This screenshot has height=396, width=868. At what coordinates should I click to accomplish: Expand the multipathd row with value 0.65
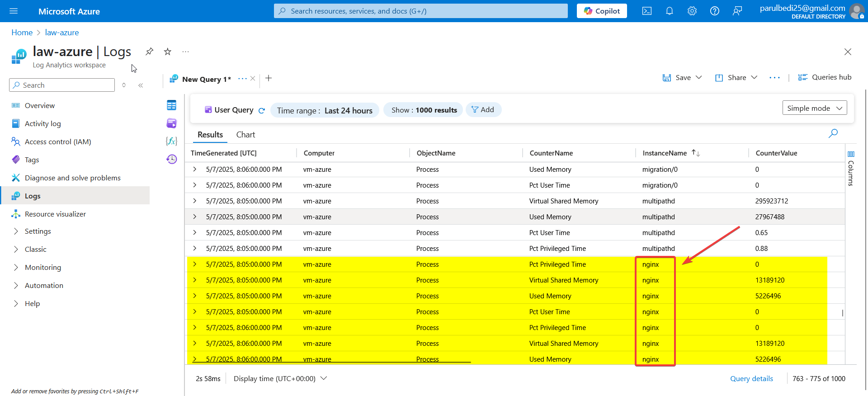[x=195, y=232]
